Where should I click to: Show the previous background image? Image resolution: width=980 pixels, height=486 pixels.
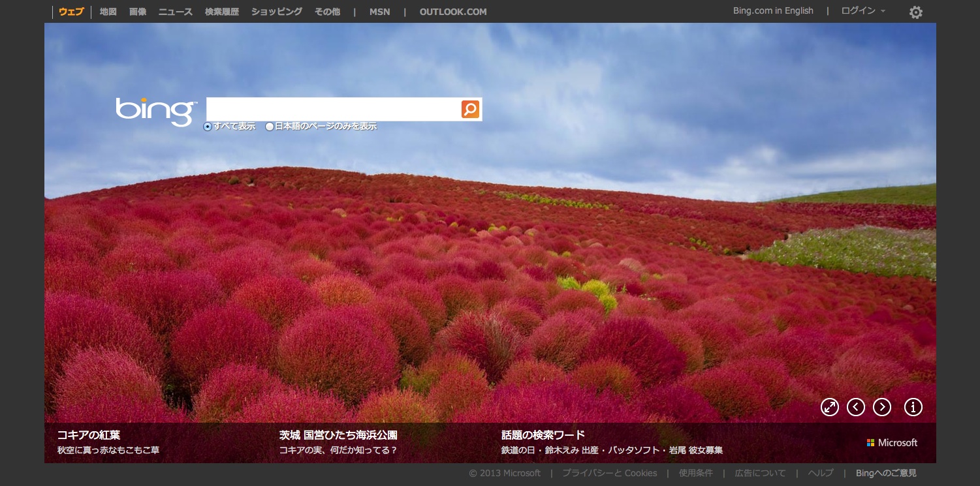pyautogui.click(x=855, y=407)
